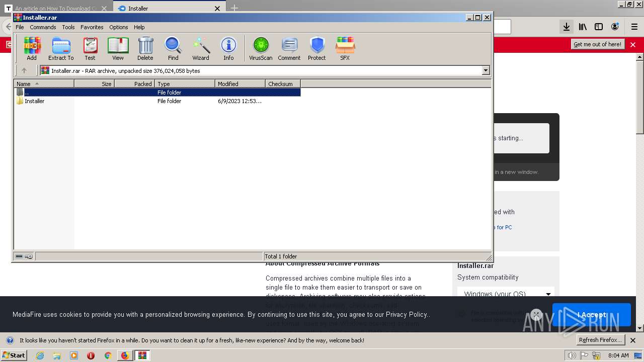Viewport: 644px width, 362px height.
Task: Click the Refresh Firefox button
Action: [600, 340]
